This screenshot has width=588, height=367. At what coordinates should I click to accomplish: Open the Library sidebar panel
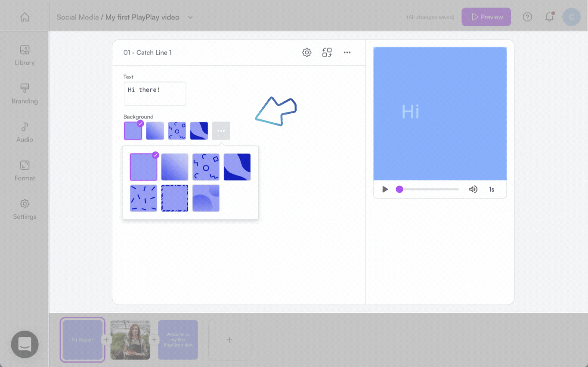tap(25, 56)
